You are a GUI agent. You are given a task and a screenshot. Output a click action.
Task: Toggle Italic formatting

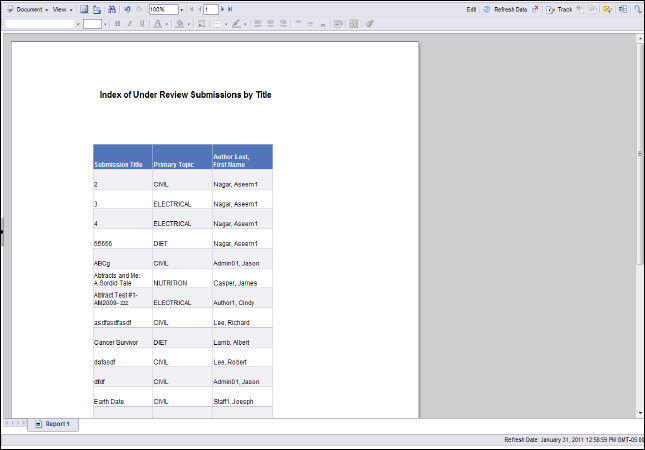[129, 23]
